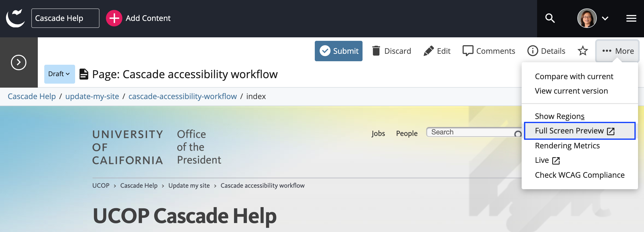The width and height of the screenshot is (644, 232).
Task: Click Add Content label text
Action: click(148, 18)
